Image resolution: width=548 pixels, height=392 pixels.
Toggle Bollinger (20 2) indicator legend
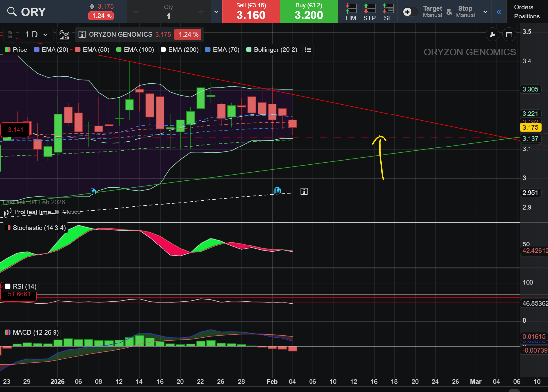coord(272,49)
